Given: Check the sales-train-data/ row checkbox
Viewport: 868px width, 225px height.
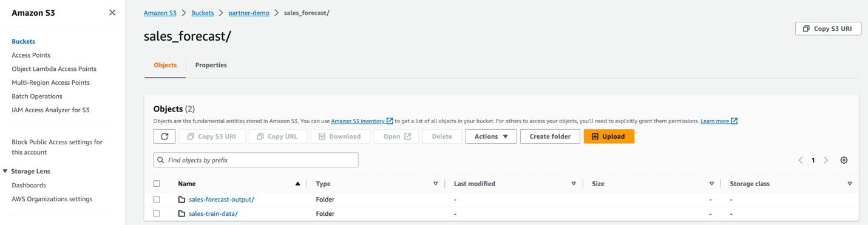Looking at the screenshot, I should click(x=157, y=213).
